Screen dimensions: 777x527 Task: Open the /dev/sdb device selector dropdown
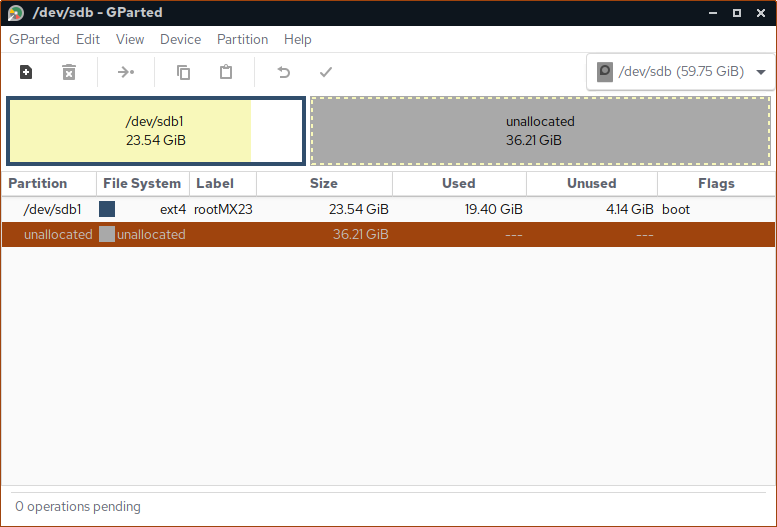[x=682, y=72]
